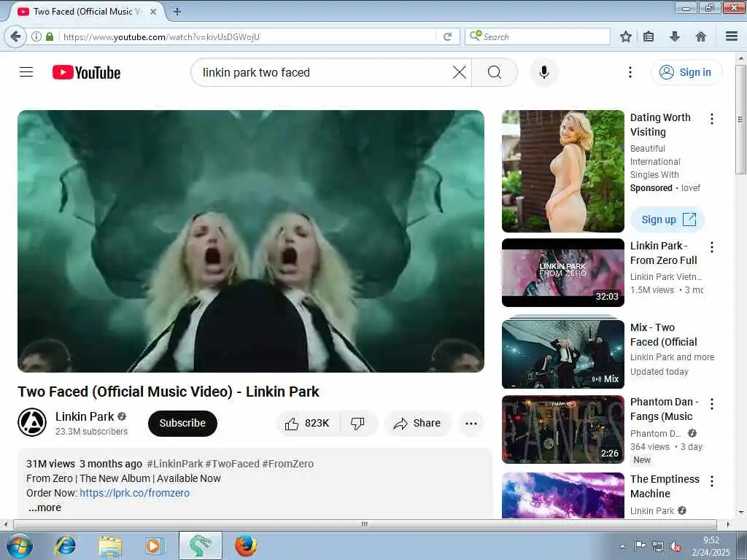Show bookmarks list icon in toolbar

(649, 36)
